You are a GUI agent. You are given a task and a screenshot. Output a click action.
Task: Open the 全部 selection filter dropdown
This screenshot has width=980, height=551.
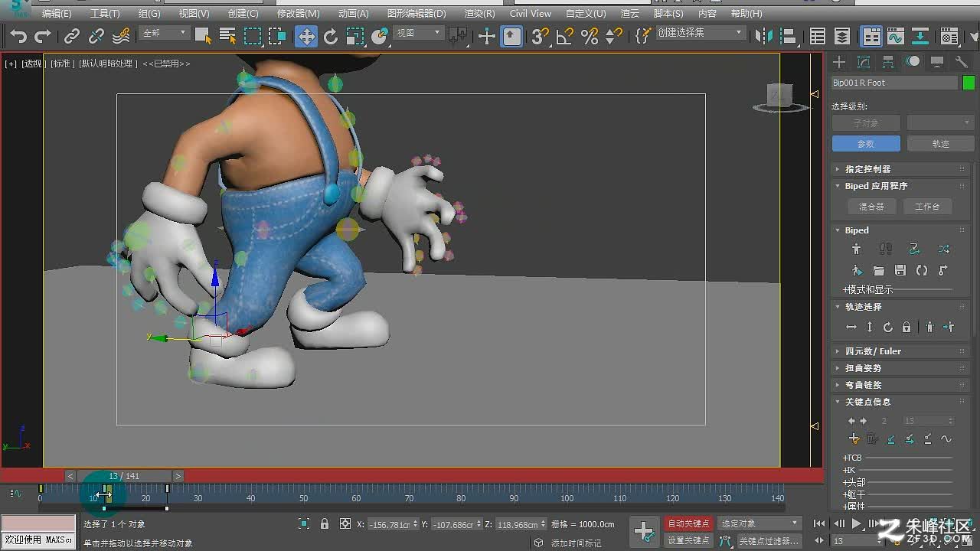tap(165, 33)
